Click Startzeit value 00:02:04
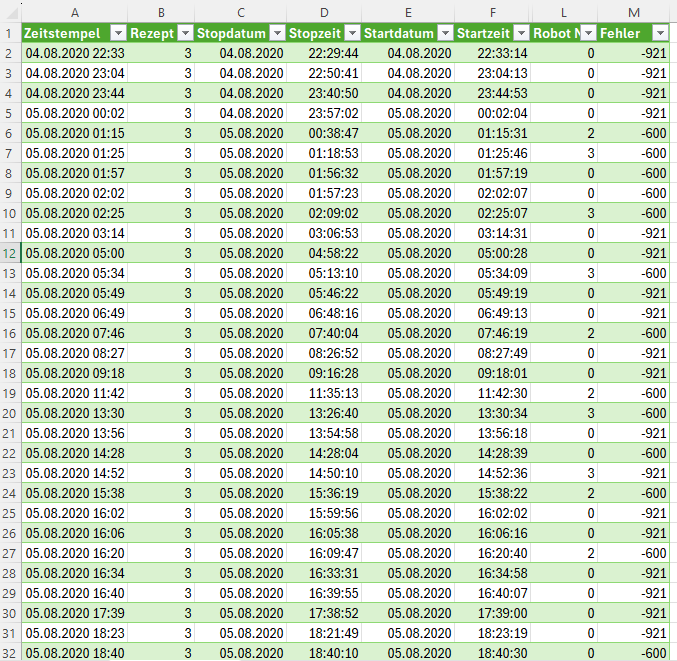 pyautogui.click(x=493, y=113)
